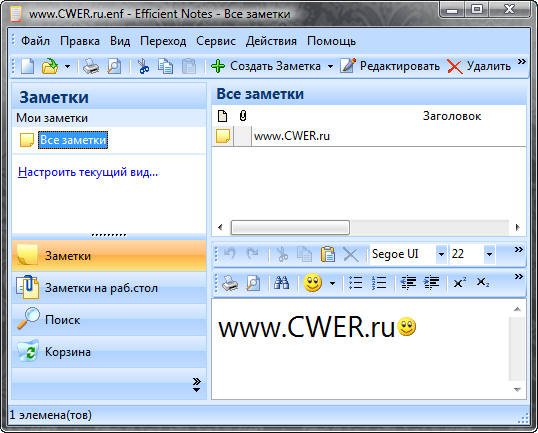This screenshot has height=433, width=538.
Task: Expand the Создать Заметка dropdown arrow
Action: click(330, 66)
